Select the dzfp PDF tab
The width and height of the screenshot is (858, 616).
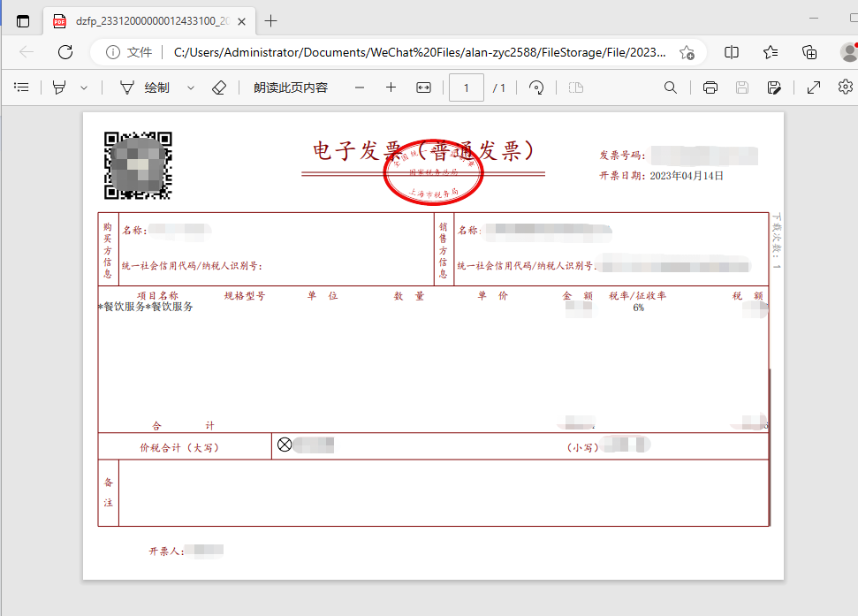tap(148, 21)
